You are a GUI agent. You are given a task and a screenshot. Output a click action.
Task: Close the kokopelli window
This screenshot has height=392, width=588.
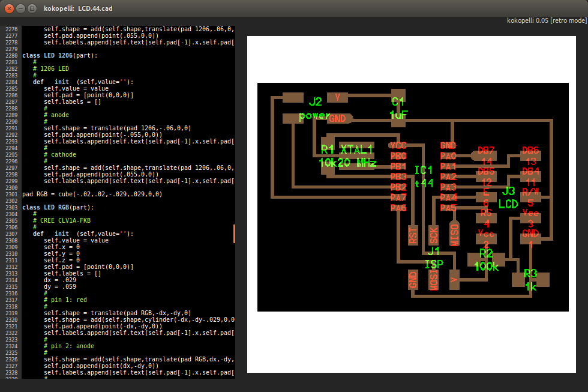point(10,8)
